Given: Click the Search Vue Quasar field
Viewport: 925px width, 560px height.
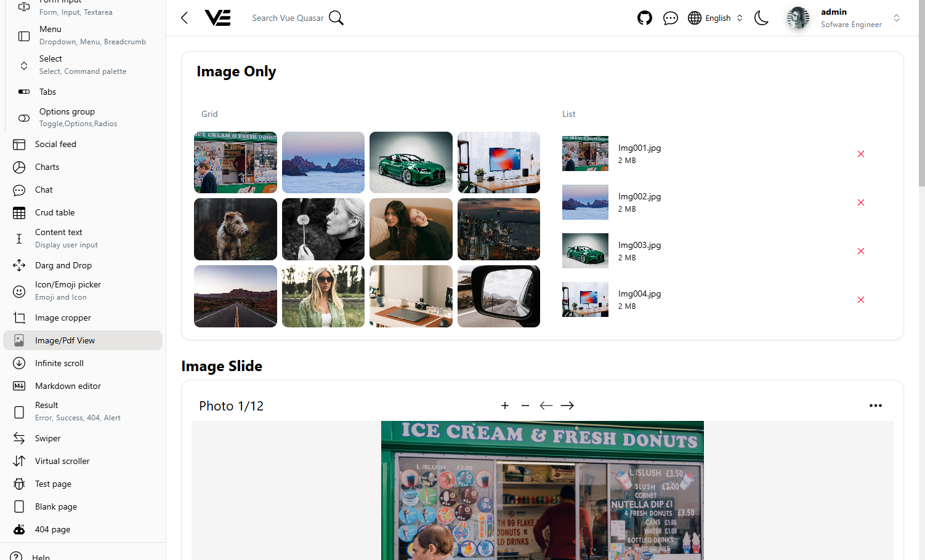Looking at the screenshot, I should pyautogui.click(x=288, y=18).
